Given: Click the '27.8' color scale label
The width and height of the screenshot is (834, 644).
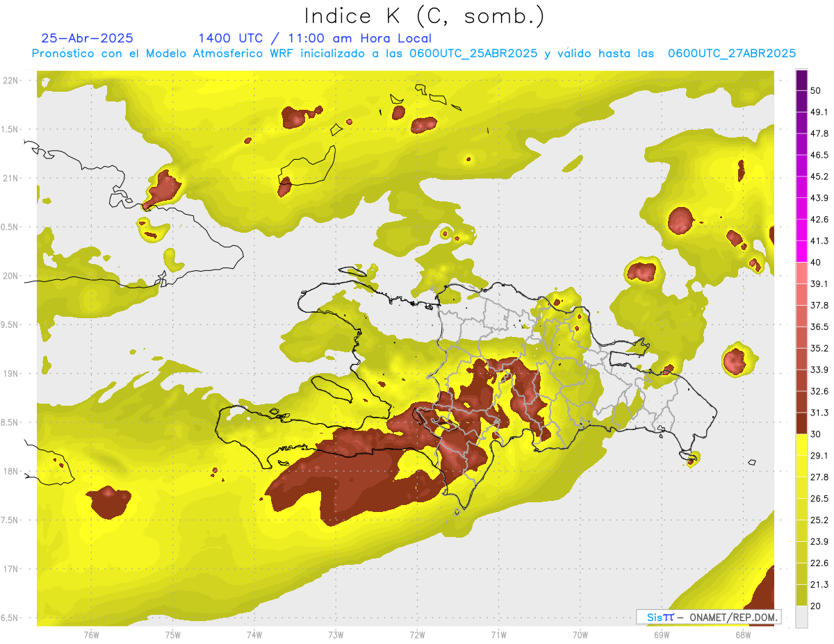Looking at the screenshot, I should (x=819, y=477).
